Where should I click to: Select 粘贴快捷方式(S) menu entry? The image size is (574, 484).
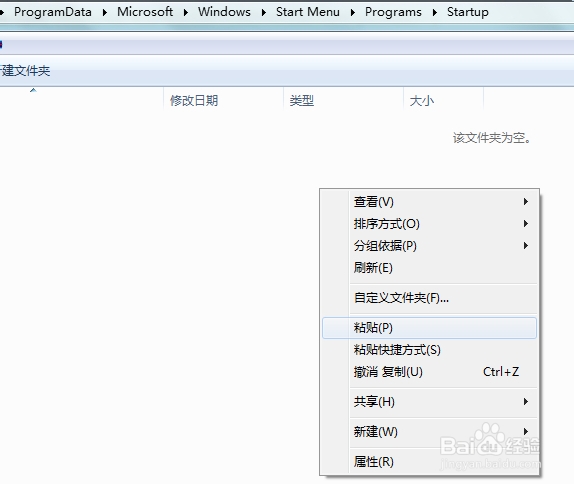429,350
